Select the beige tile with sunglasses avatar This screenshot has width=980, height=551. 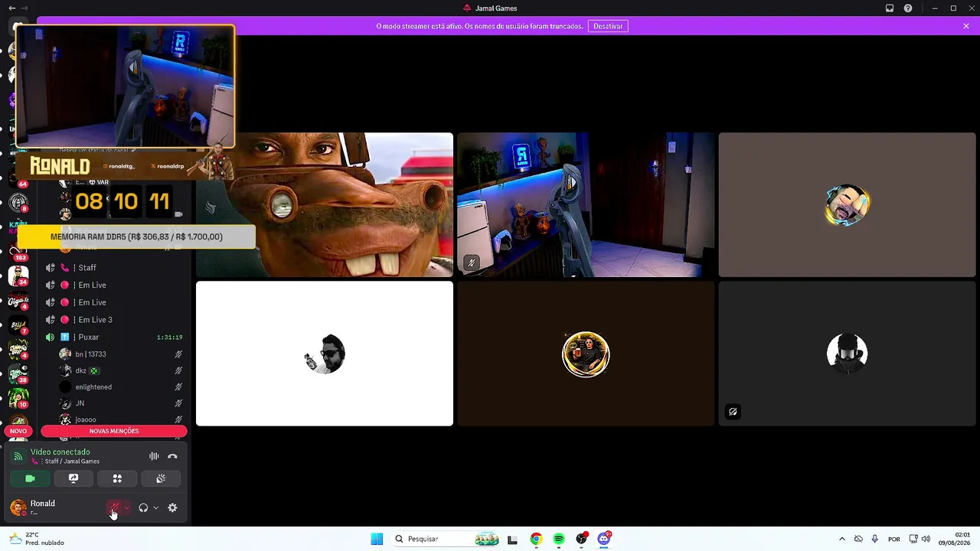point(847,205)
